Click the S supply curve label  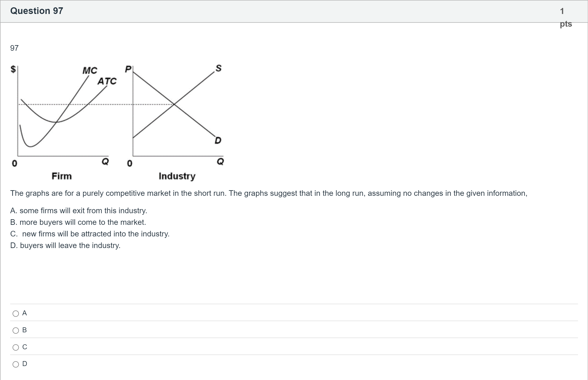tap(219, 68)
